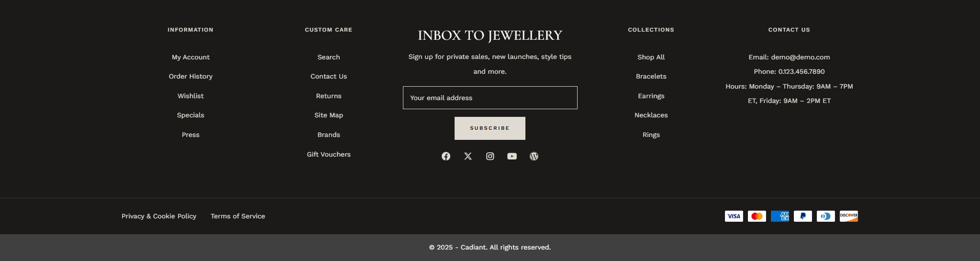Click the Mastercard payment icon
The height and width of the screenshot is (261, 980).
click(x=757, y=216)
